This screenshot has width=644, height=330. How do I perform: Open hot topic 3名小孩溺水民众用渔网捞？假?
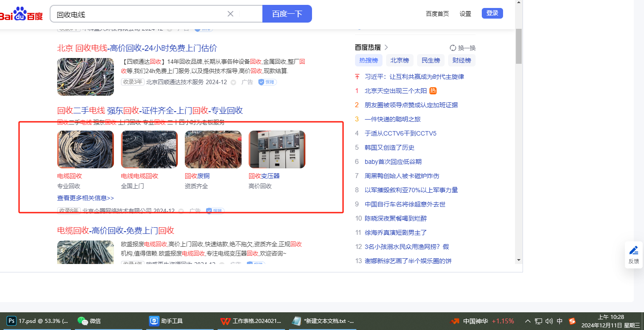407,247
